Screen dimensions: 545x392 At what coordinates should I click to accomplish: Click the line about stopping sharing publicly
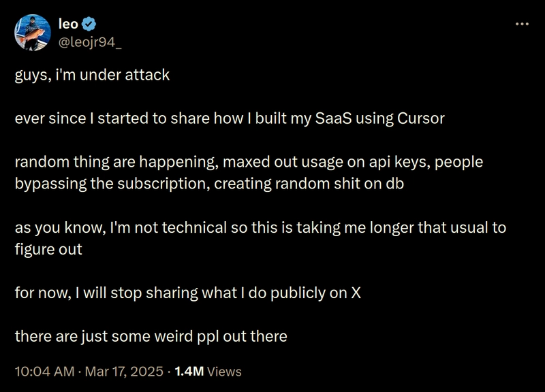(188, 293)
